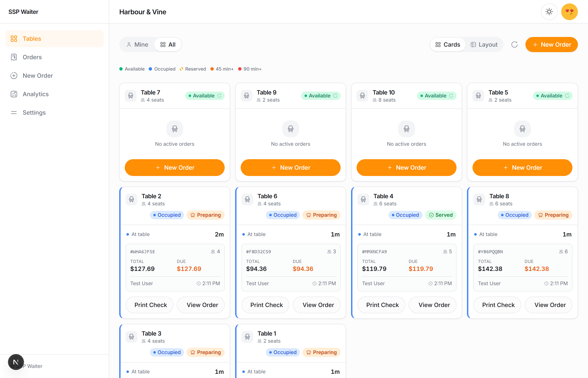The image size is (588, 378).
Task: Start New Order on Table 10
Action: (x=406, y=167)
